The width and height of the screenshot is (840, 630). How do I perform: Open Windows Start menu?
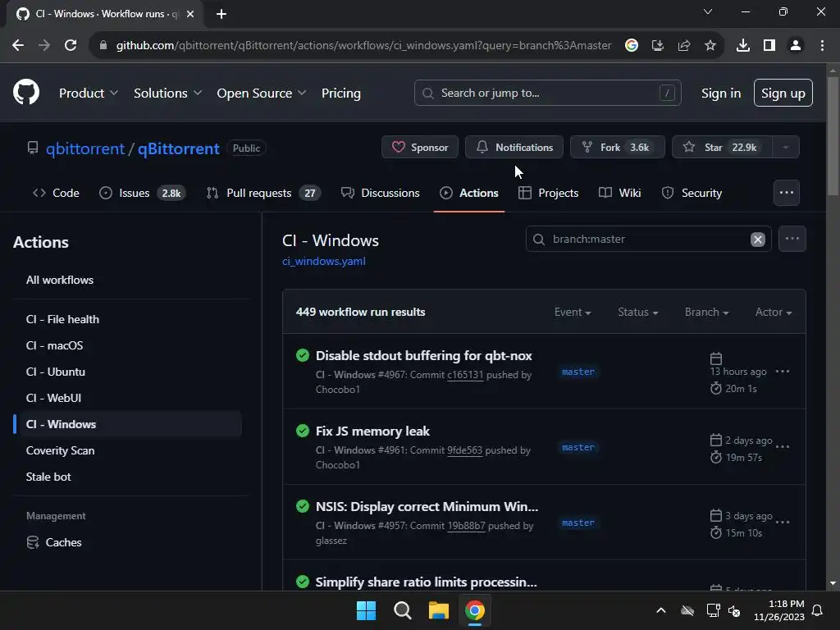tap(367, 610)
